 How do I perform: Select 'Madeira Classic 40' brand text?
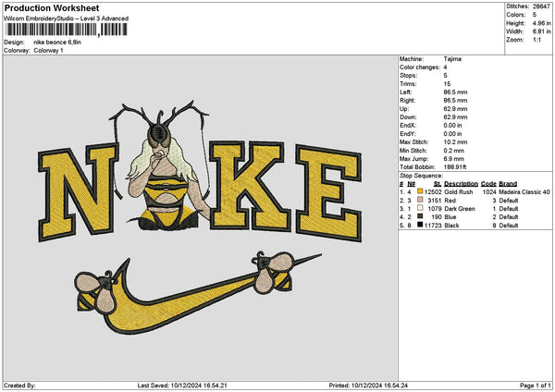524,192
